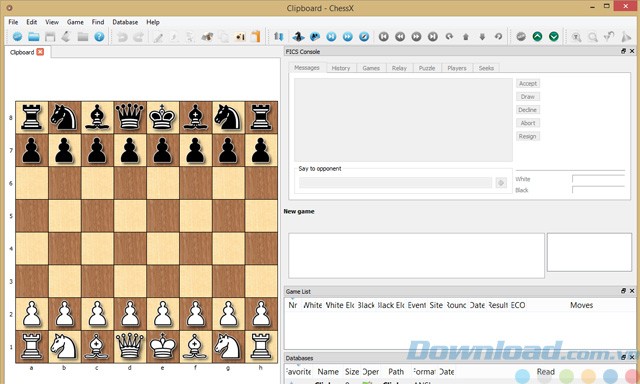Jump to last move with grey end icon

[433, 37]
